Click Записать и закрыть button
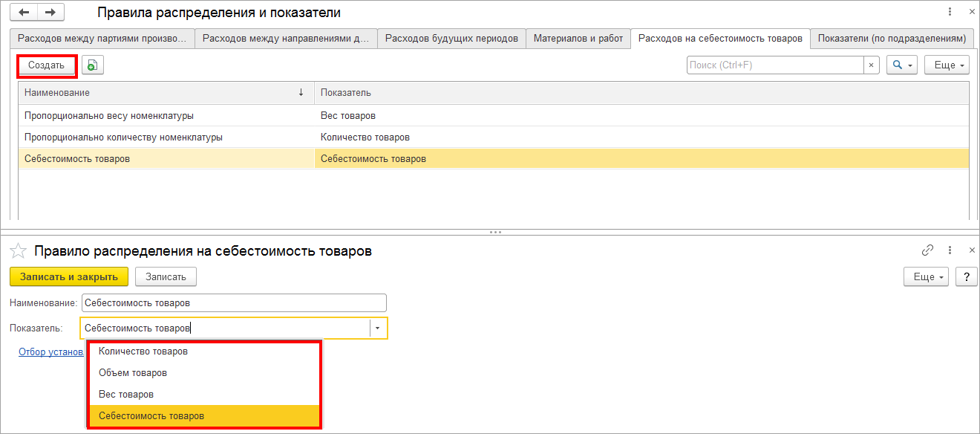 [x=69, y=276]
